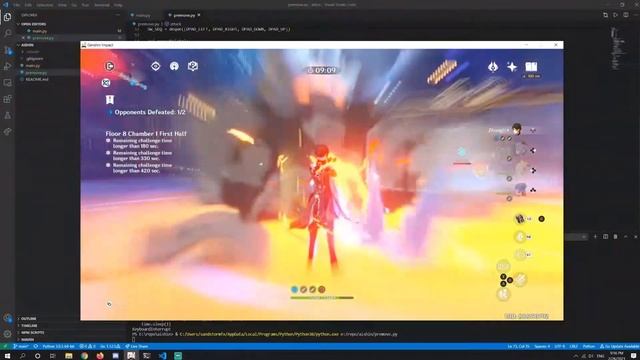Click UTF-8 encoding in status bar

tap(560, 347)
